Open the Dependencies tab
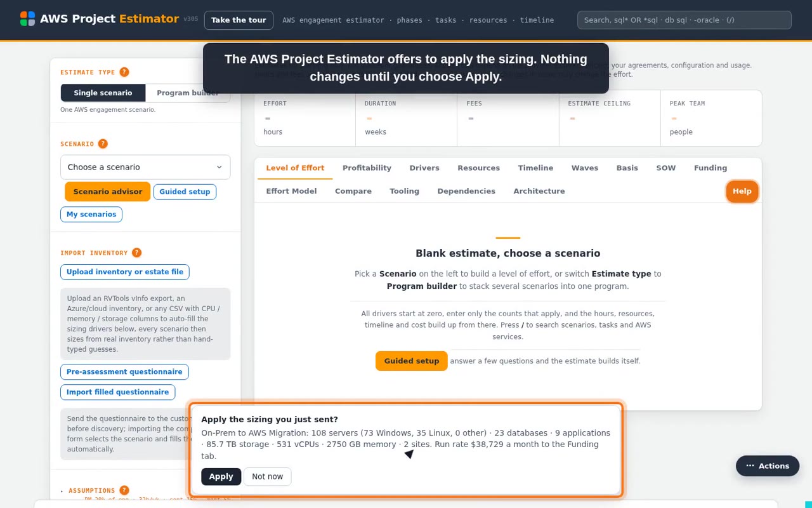812x508 pixels. click(x=466, y=191)
